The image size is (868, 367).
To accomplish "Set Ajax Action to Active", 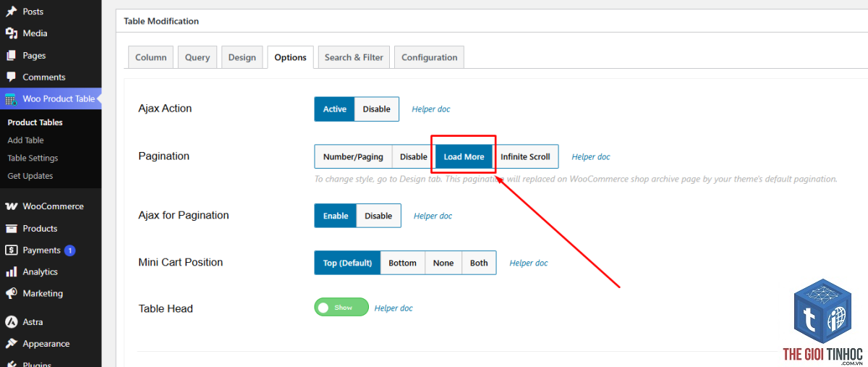I will (x=335, y=109).
